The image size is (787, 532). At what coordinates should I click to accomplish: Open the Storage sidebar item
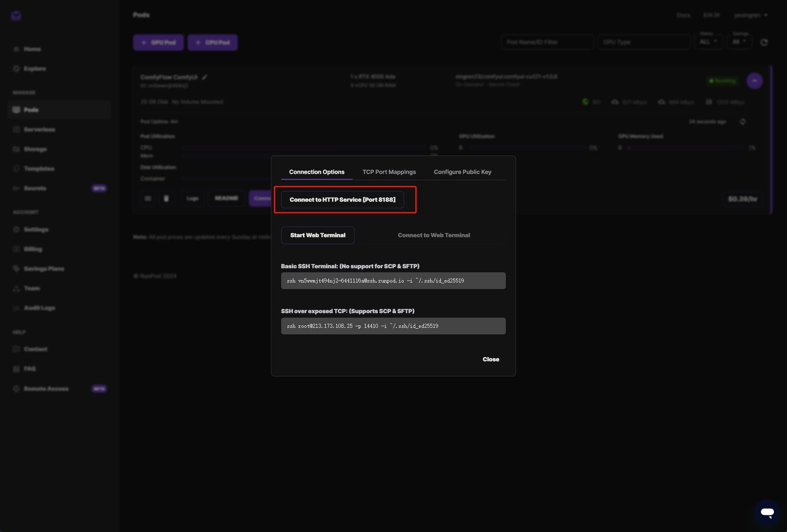tap(35, 149)
